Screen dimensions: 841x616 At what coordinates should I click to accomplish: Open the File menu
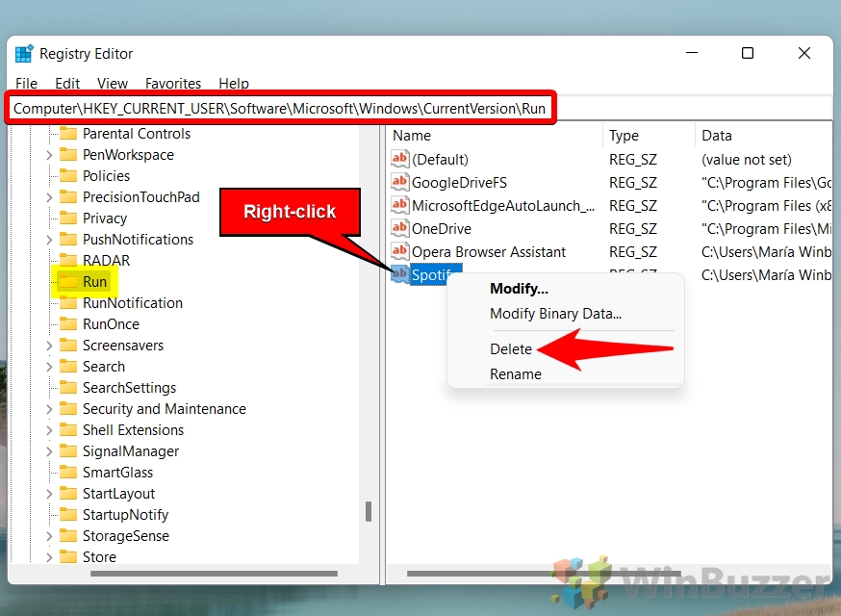[x=26, y=83]
